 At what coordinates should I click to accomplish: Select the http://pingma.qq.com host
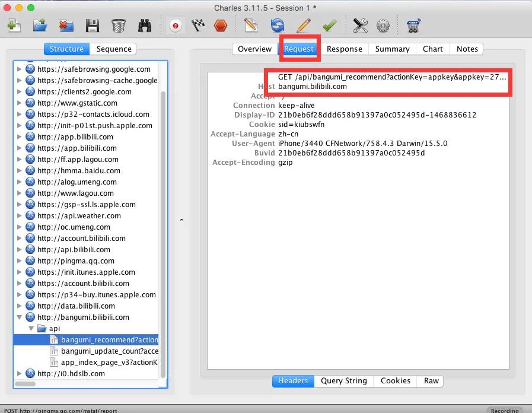point(76,261)
